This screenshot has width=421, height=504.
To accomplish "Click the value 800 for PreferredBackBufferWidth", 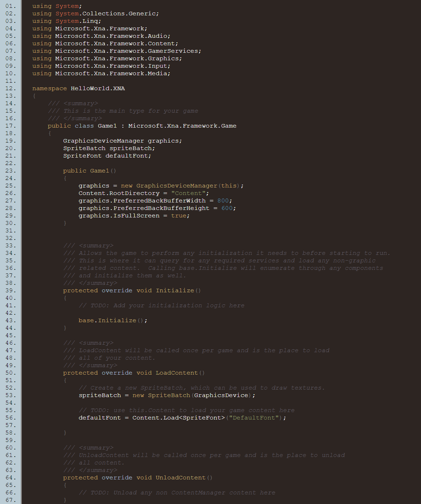I will (x=223, y=201).
